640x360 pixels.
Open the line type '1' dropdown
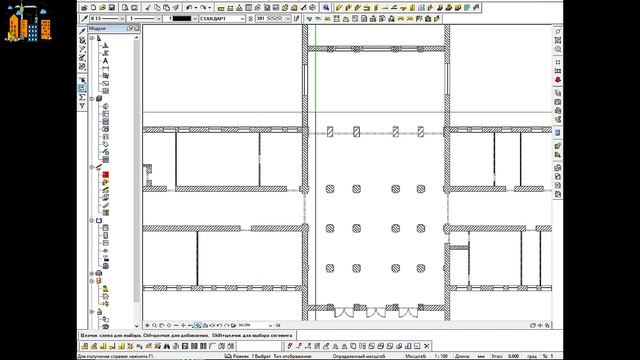pyautogui.click(x=158, y=19)
